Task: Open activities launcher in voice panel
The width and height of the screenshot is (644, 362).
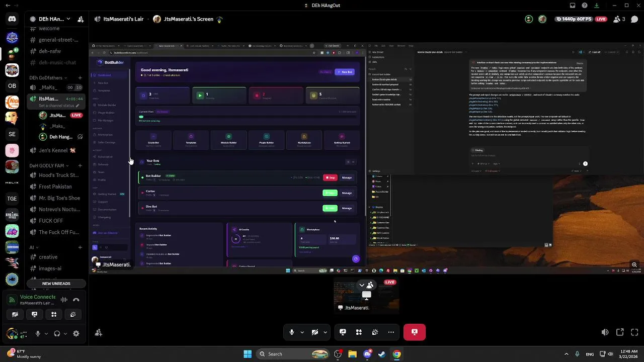Action: click(54, 314)
